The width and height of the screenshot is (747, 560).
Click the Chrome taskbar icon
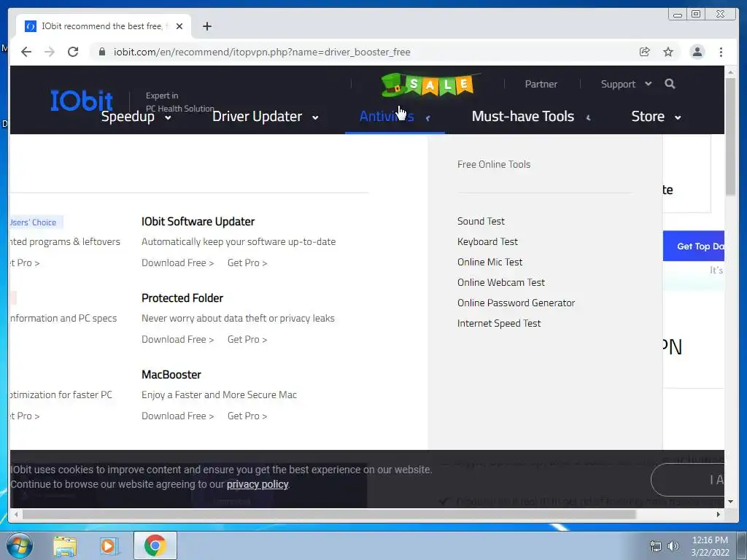click(x=155, y=545)
